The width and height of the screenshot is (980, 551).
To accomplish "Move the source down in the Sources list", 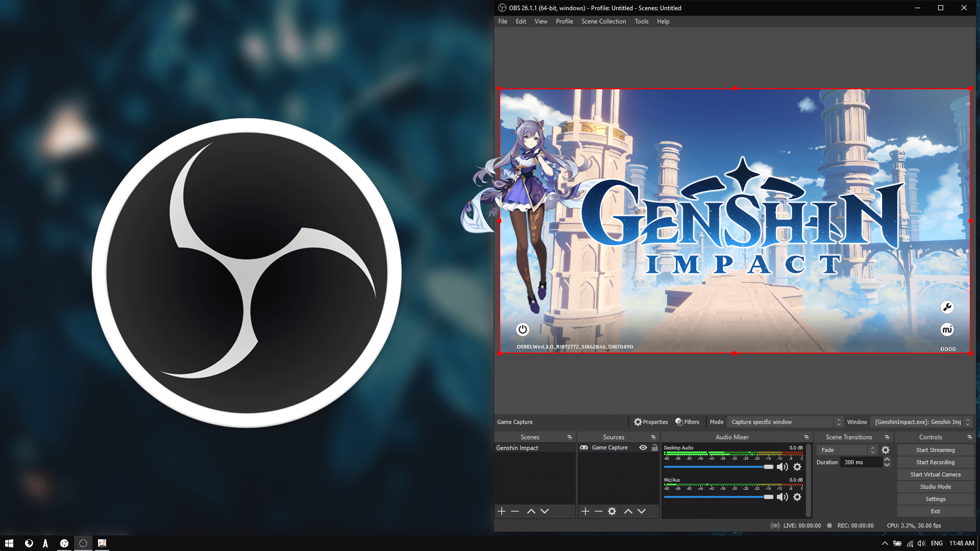I will [642, 511].
